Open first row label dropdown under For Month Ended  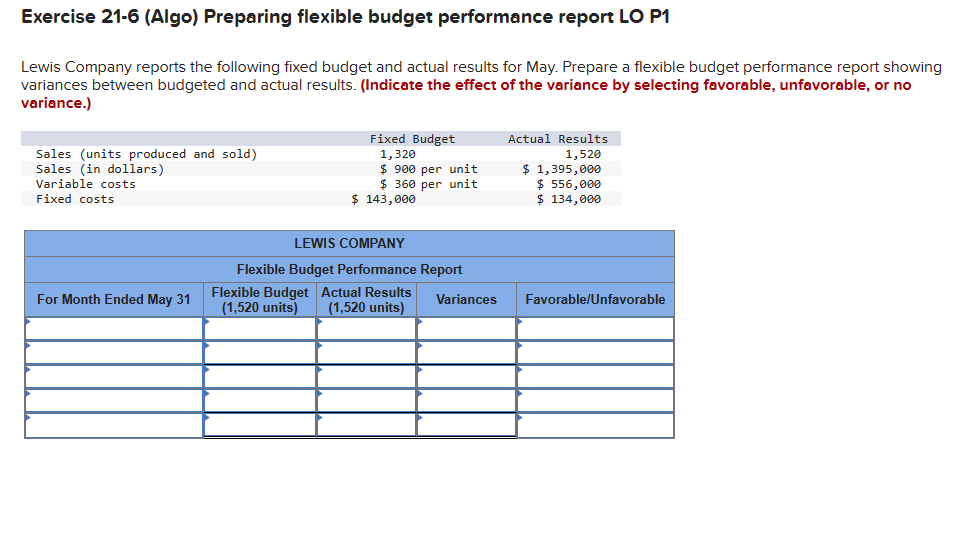pos(114,329)
